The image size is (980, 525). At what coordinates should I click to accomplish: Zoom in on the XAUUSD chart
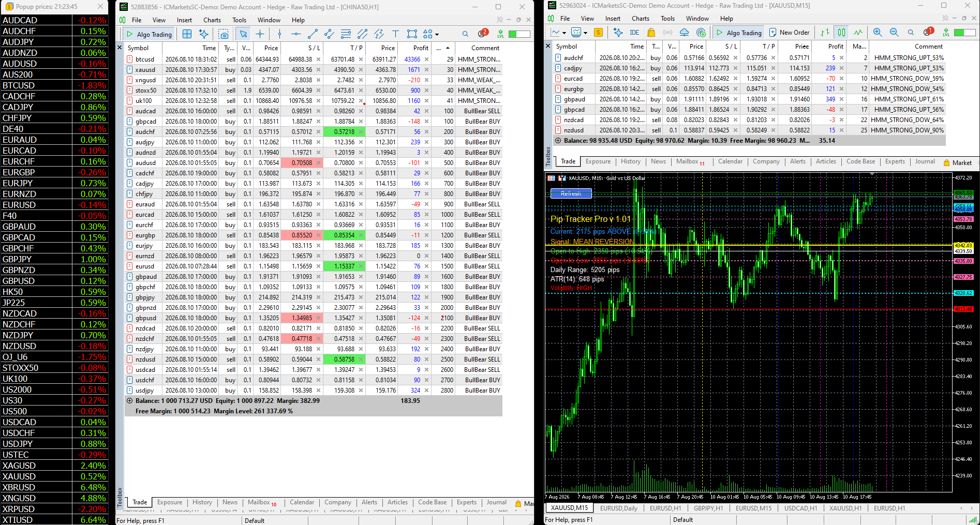coord(878,33)
